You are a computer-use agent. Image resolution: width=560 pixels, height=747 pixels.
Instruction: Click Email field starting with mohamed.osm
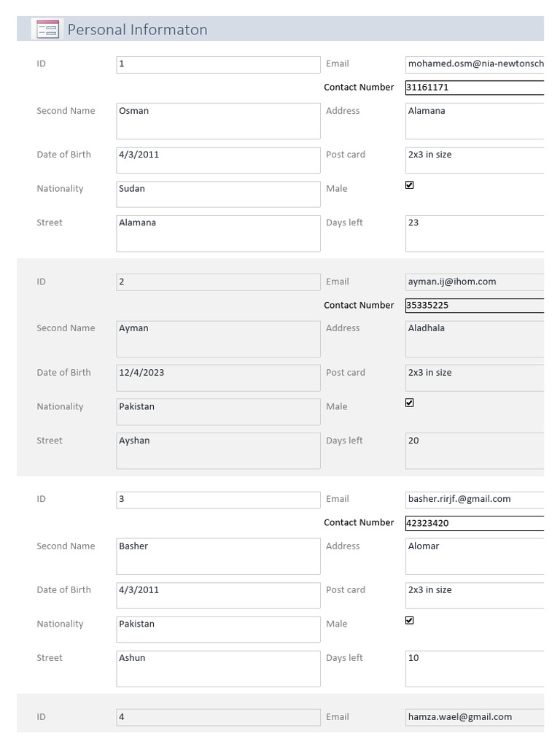pos(475,65)
